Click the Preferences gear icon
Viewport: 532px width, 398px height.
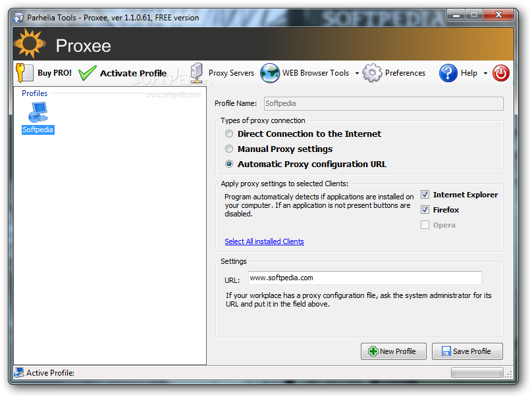tap(372, 73)
